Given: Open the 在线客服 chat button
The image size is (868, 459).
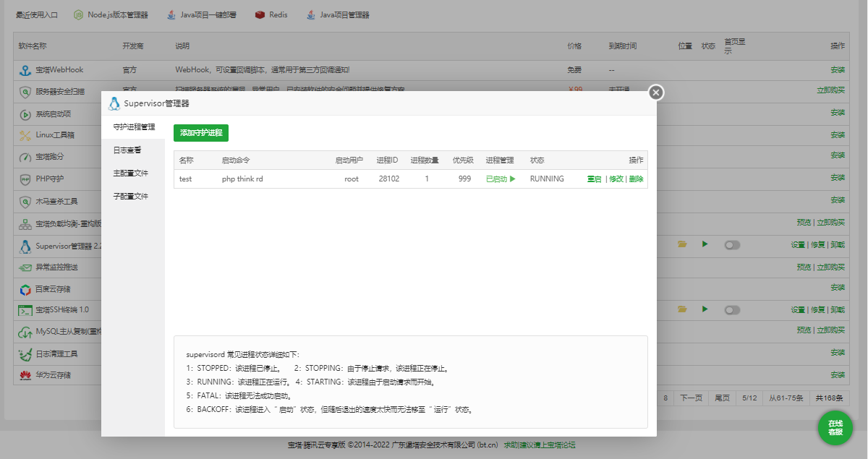Looking at the screenshot, I should point(835,427).
